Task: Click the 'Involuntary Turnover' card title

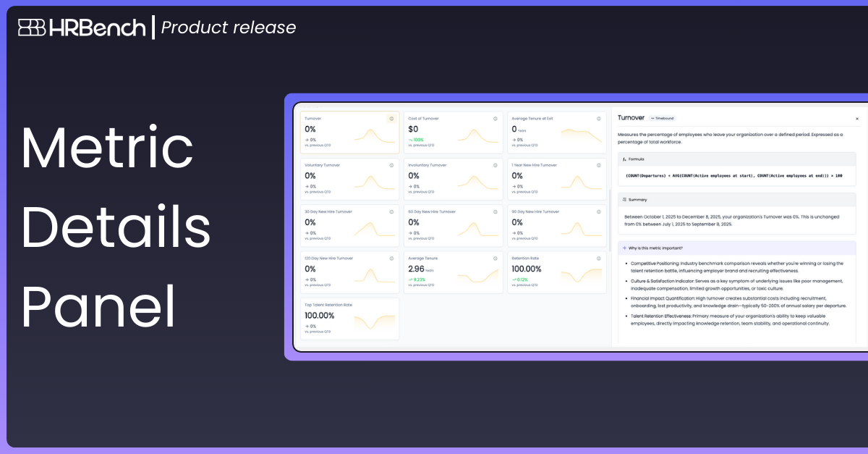Action: (x=427, y=165)
